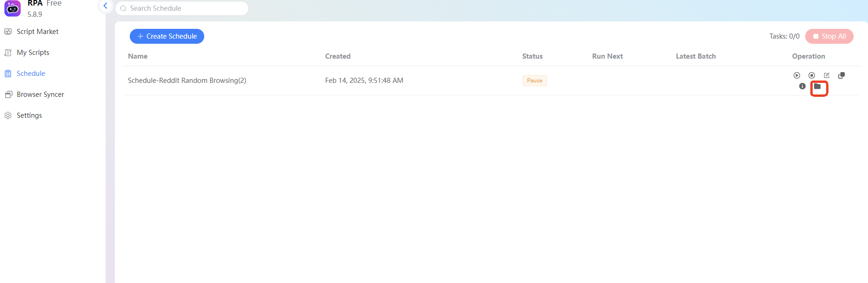Run the Reddit Random Browsing schedule
The width and height of the screenshot is (868, 283).
[x=797, y=75]
